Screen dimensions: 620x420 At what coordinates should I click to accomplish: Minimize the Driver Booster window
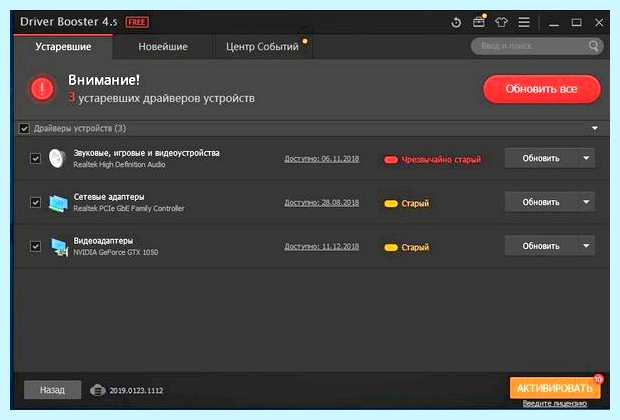[554, 23]
